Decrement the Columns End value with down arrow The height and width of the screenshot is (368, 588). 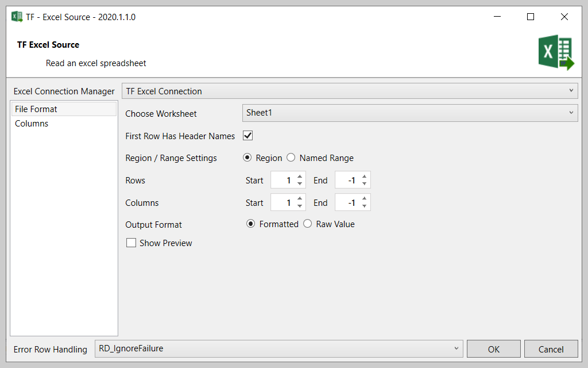(364, 205)
